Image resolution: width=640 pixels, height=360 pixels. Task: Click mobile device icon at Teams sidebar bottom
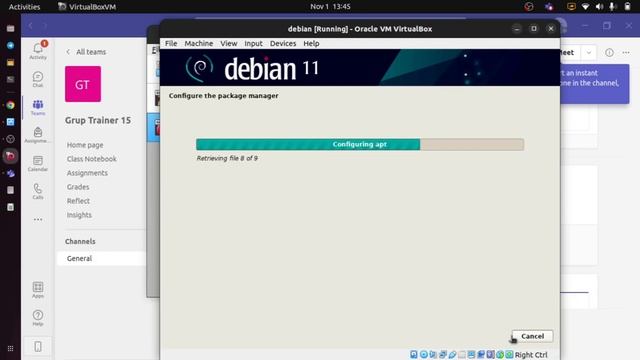[x=38, y=347]
